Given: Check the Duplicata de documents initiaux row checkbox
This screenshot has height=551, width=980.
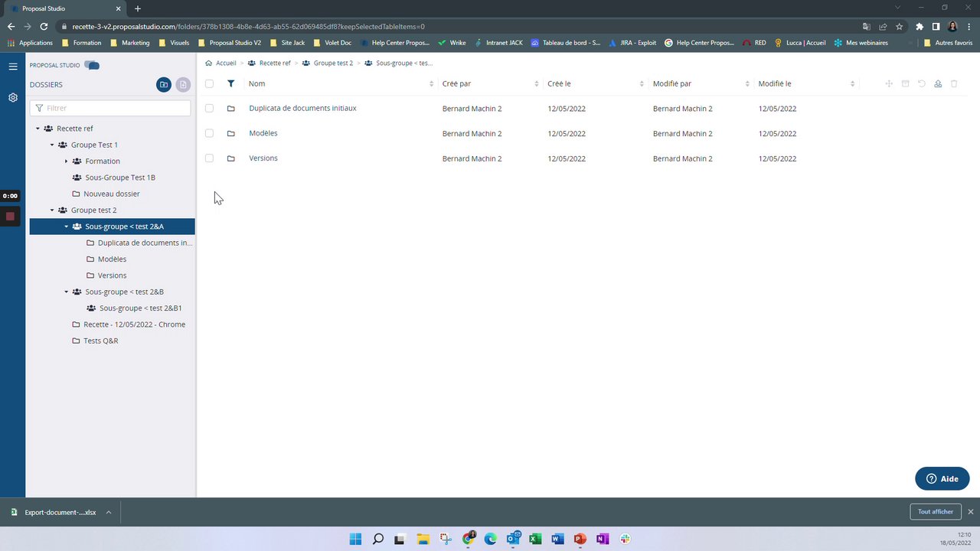Looking at the screenshot, I should tap(209, 109).
